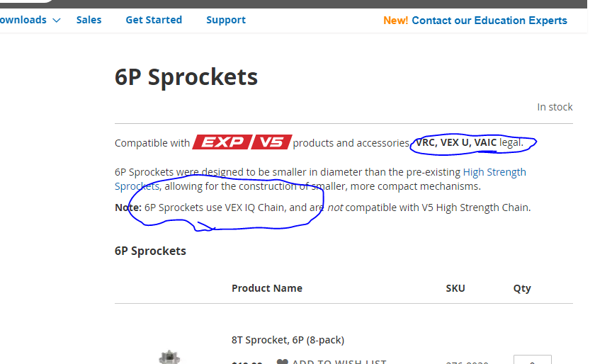Open the Get Started menu item

[154, 20]
